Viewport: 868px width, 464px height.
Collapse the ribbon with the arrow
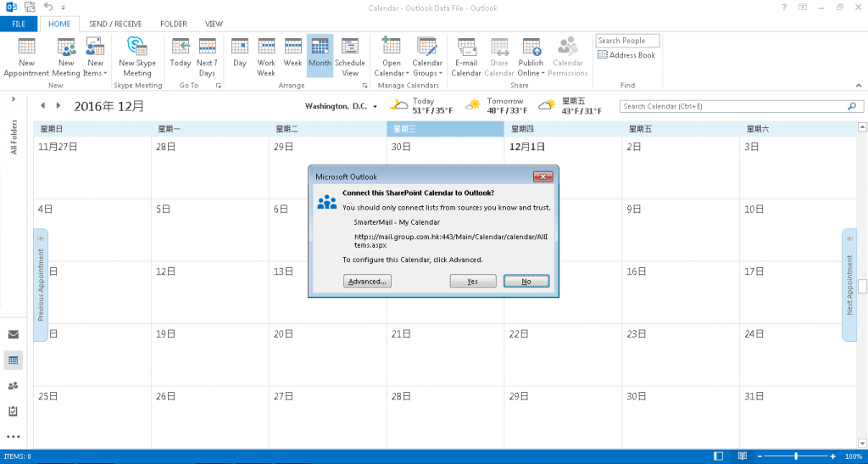point(859,86)
